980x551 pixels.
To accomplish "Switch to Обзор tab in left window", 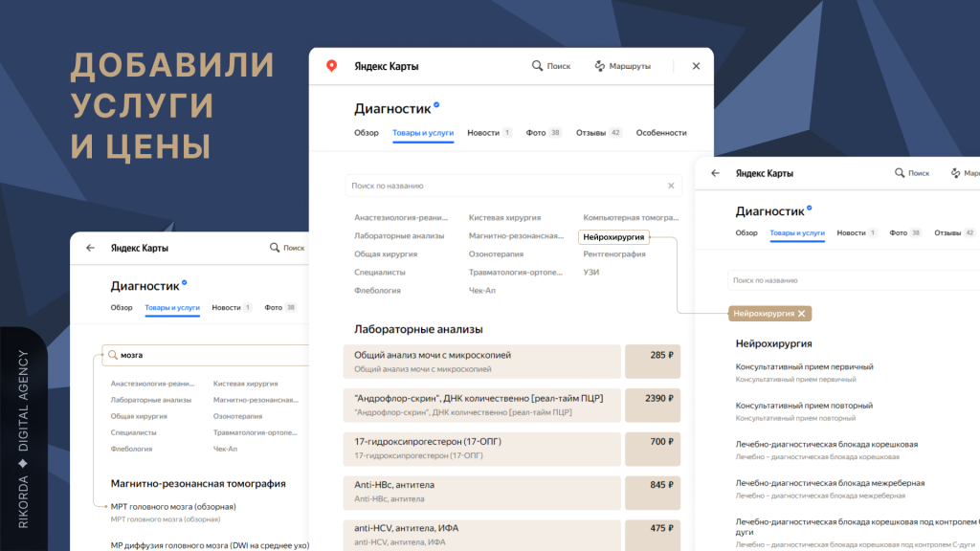I will (x=122, y=307).
